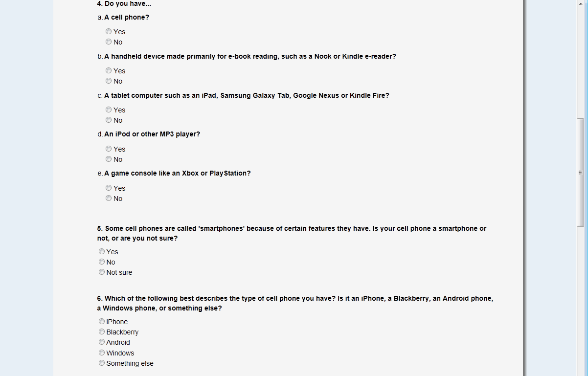The image size is (588, 376).
Task: Select Yes for having a cell phone
Action: click(109, 31)
